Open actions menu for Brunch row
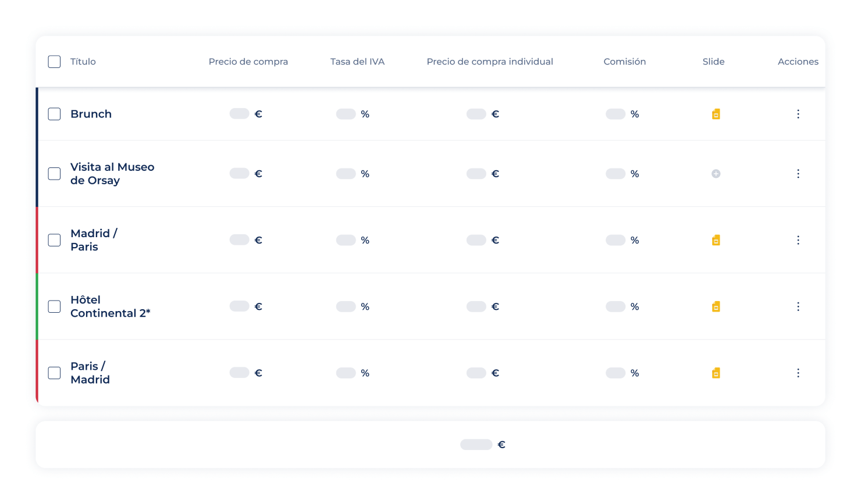This screenshot has width=861, height=504. [798, 114]
